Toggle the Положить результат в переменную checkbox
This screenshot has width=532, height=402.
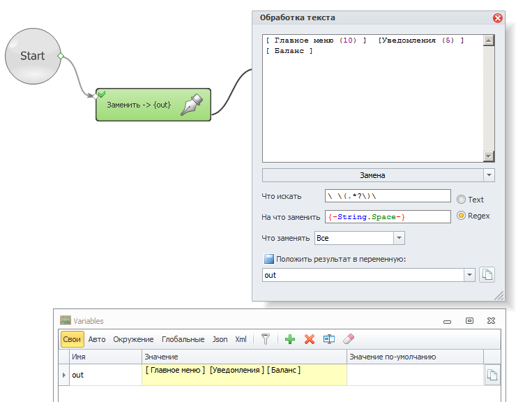(268, 259)
